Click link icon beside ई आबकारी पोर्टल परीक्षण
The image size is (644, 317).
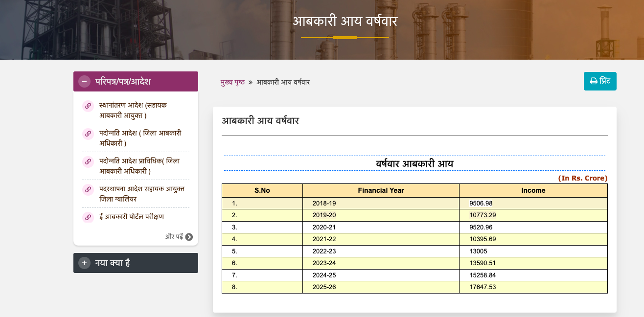[x=88, y=217]
